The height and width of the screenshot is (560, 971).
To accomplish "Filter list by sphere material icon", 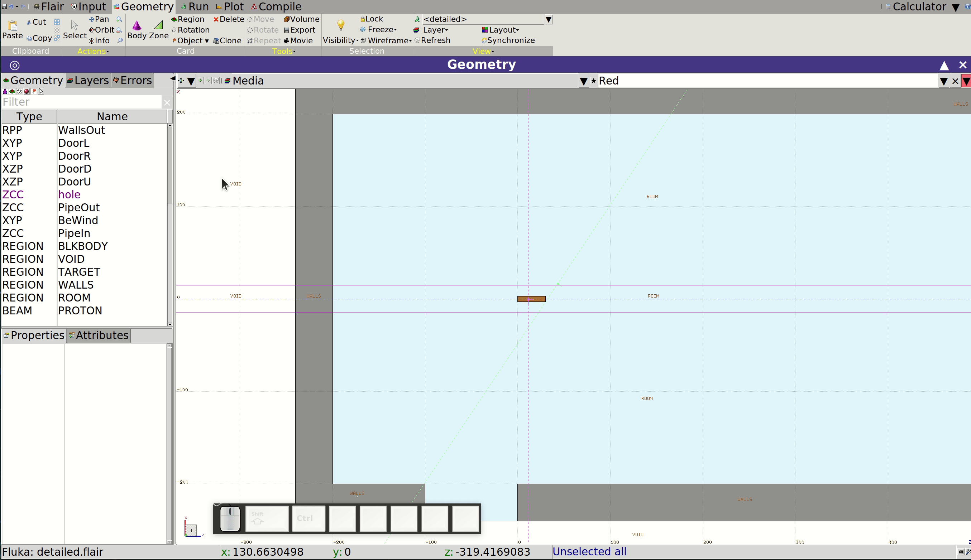I will (x=27, y=92).
